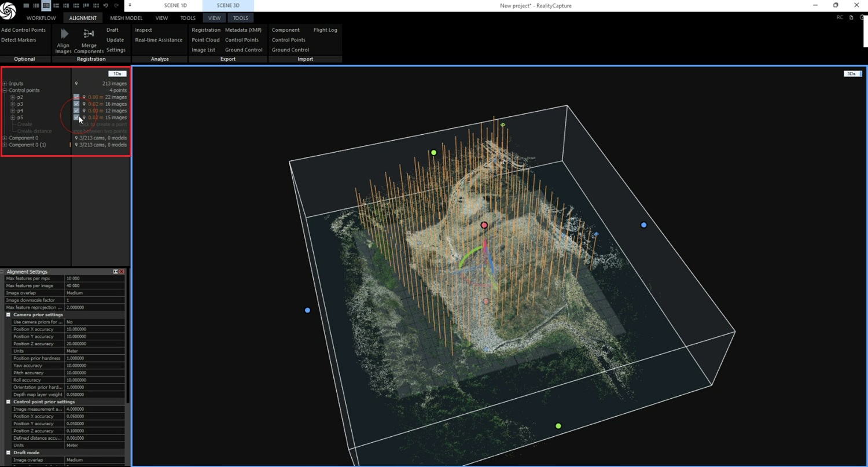Viewport: 868px width, 467px height.
Task: Click the Merge Components icon
Action: point(89,35)
